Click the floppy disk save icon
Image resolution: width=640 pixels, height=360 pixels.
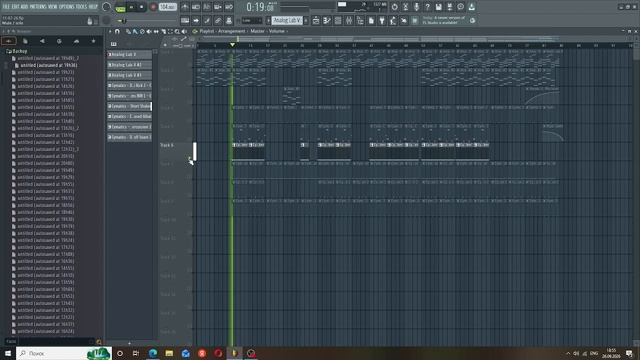coord(438,7)
